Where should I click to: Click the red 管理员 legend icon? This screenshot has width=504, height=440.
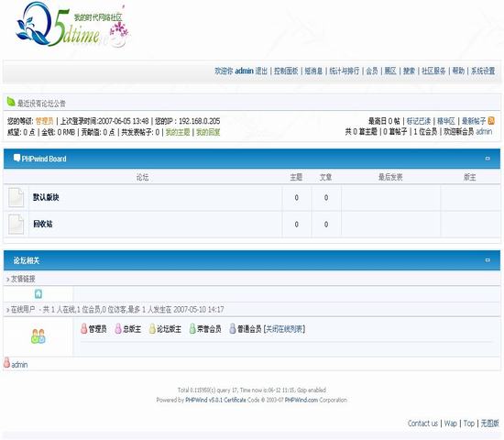tap(84, 328)
